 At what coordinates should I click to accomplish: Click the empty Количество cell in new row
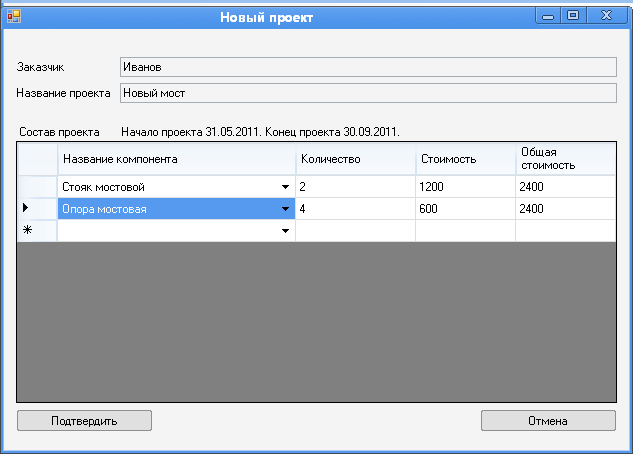tap(355, 231)
